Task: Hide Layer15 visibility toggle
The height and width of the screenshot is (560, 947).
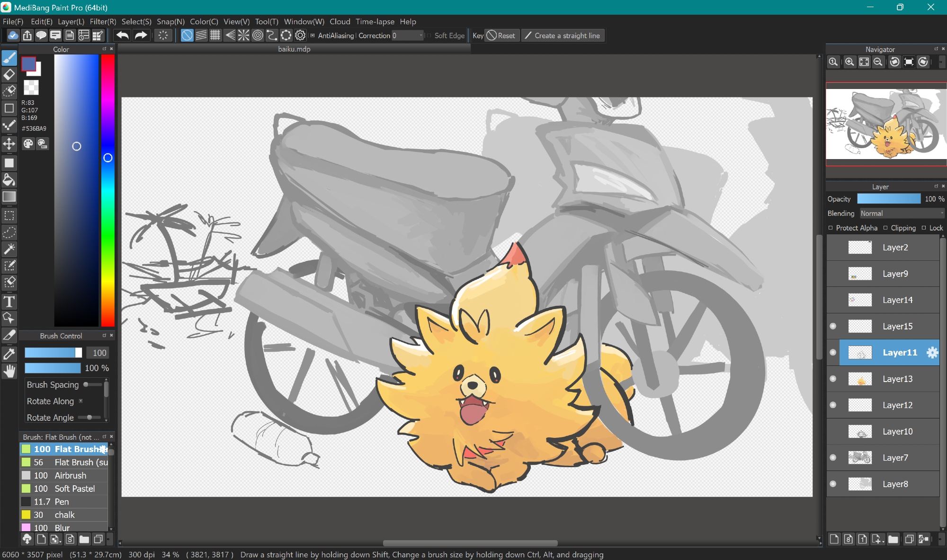Action: click(x=833, y=326)
